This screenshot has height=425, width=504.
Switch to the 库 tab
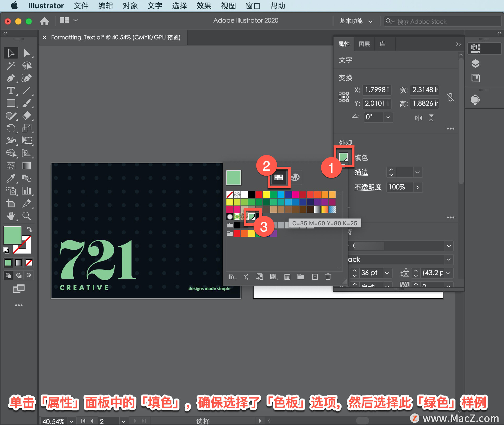pos(382,44)
